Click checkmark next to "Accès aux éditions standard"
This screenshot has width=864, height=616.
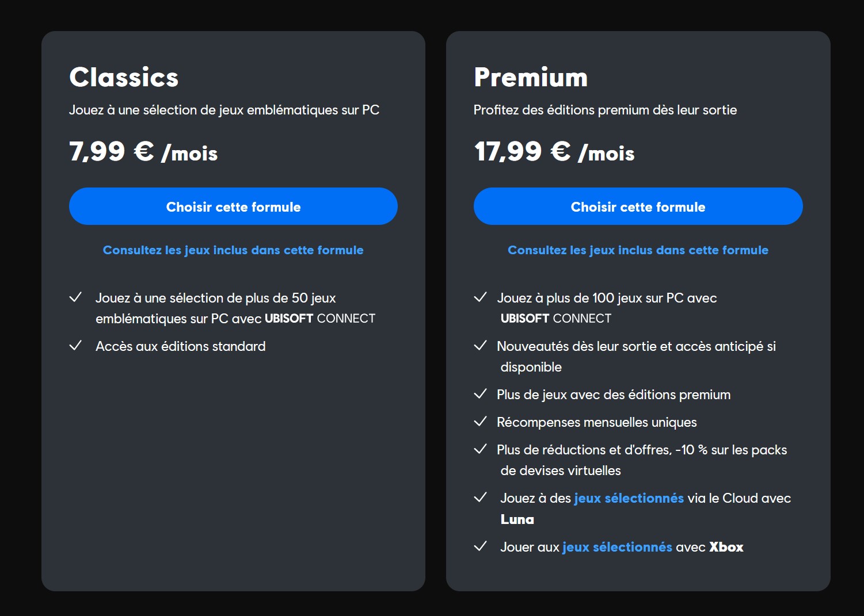[75, 346]
